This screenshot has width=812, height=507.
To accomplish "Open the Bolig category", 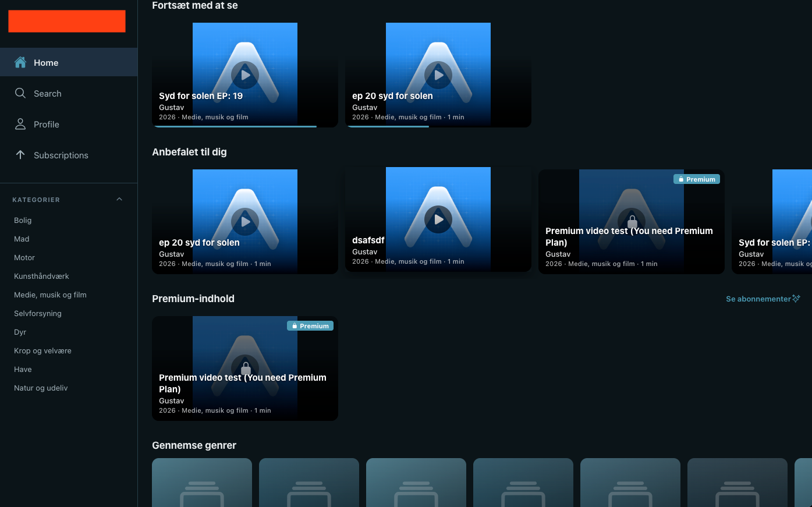I will tap(23, 220).
